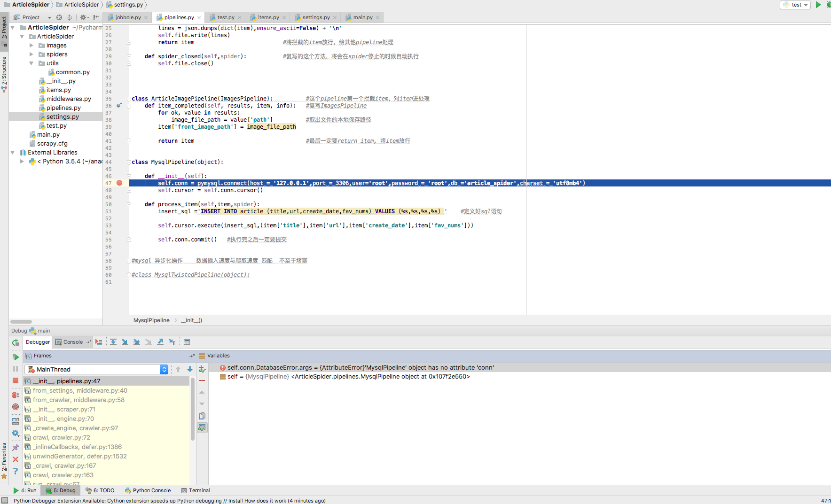Viewport: 831px width, 504px height.
Task: Click Project panel horizontal scrollbar
Action: pyautogui.click(x=21, y=322)
